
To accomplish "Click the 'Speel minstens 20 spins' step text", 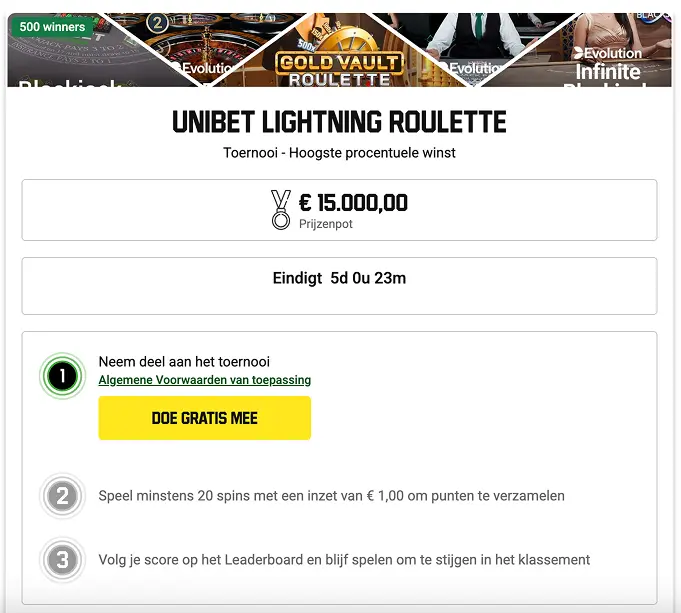I will point(331,496).
